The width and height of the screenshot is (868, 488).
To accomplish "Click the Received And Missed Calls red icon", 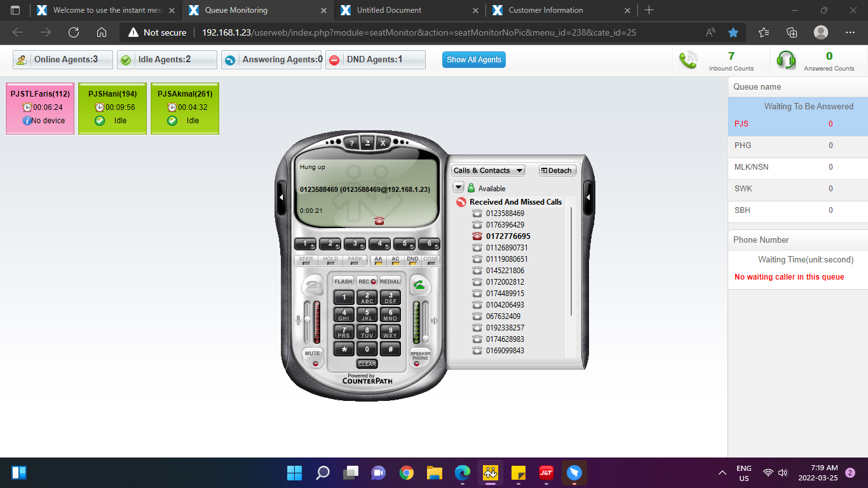I will tap(461, 202).
